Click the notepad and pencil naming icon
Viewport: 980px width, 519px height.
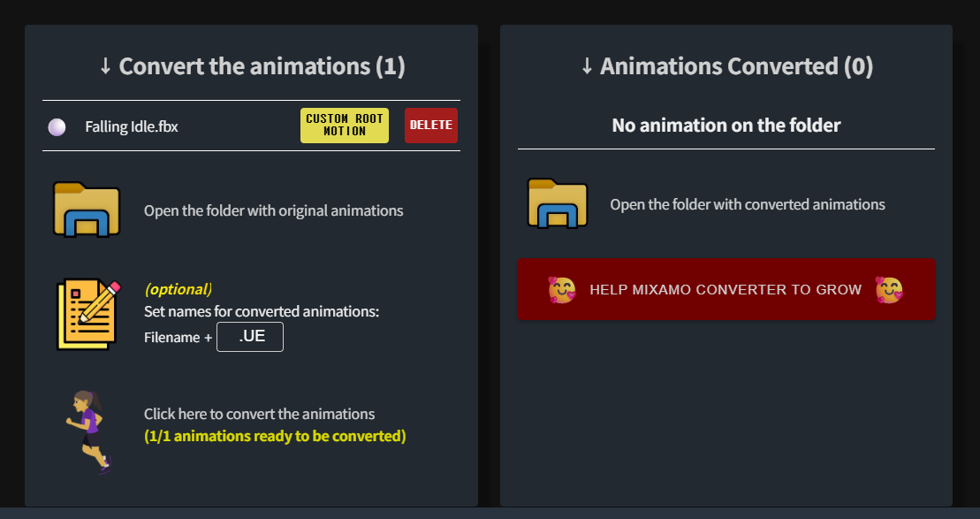[88, 314]
